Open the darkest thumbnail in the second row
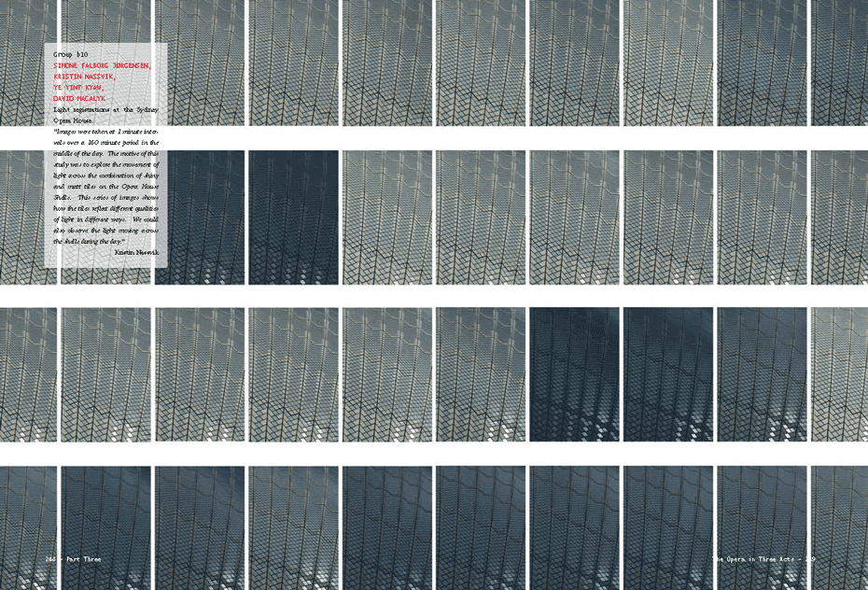 293,218
